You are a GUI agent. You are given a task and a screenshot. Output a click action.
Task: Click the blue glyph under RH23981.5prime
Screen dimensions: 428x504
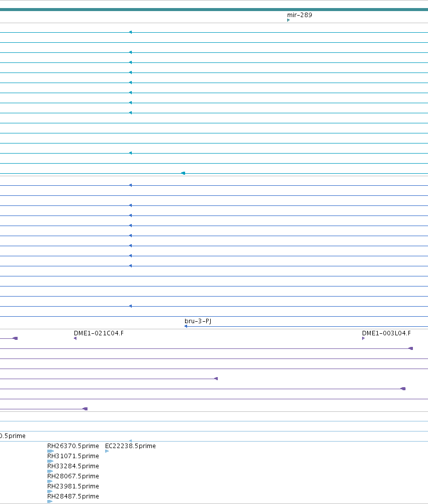click(x=50, y=491)
